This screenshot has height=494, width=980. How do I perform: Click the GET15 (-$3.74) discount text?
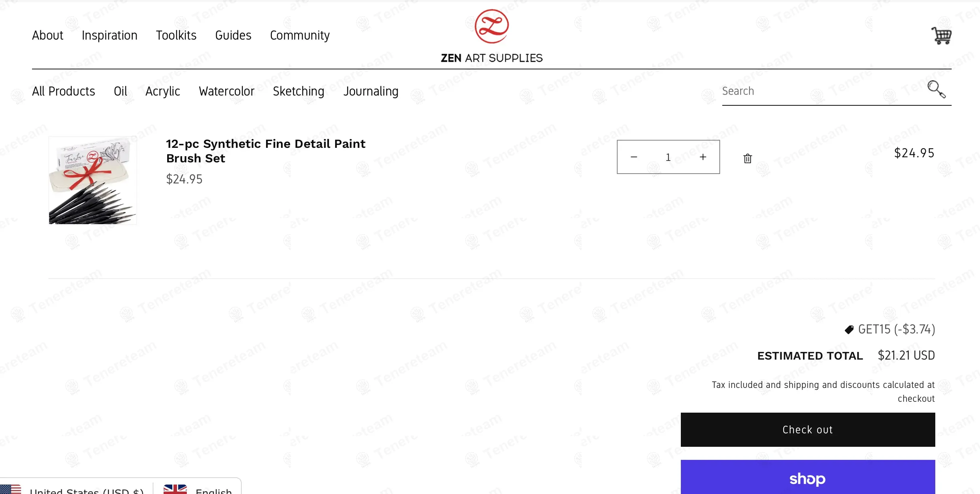[x=896, y=329]
